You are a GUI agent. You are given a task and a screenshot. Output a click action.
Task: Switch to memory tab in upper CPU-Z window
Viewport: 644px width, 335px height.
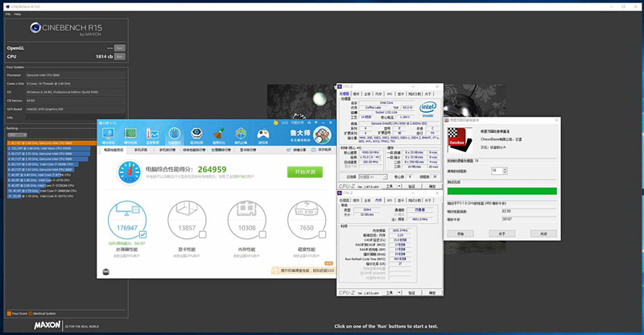[378, 93]
